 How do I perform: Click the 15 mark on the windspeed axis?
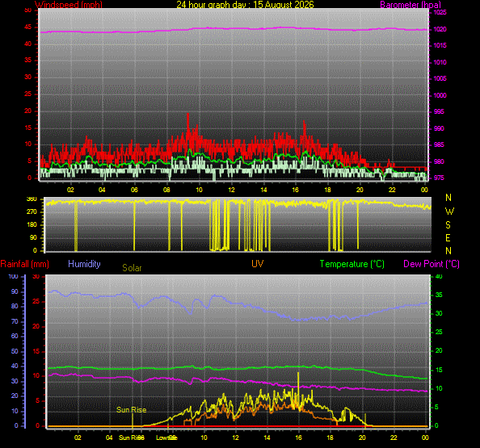click(27, 128)
